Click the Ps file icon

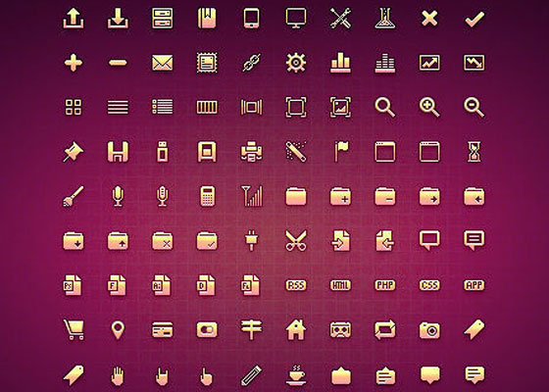point(74,285)
